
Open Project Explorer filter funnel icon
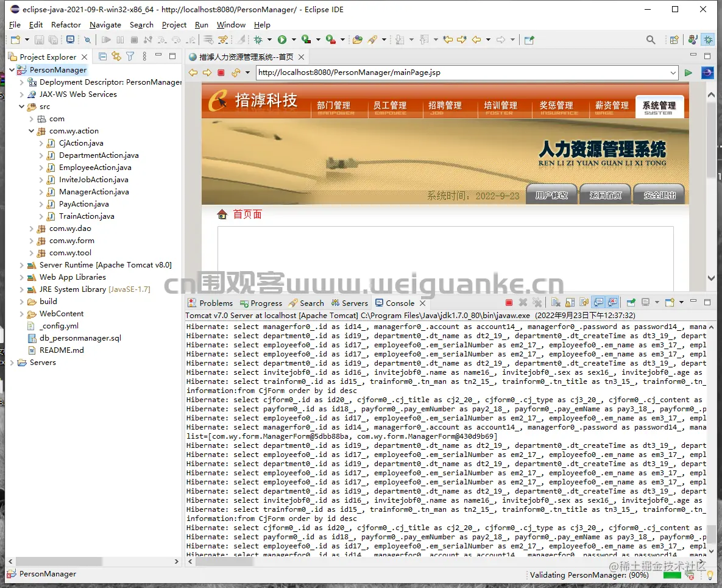[x=130, y=57]
